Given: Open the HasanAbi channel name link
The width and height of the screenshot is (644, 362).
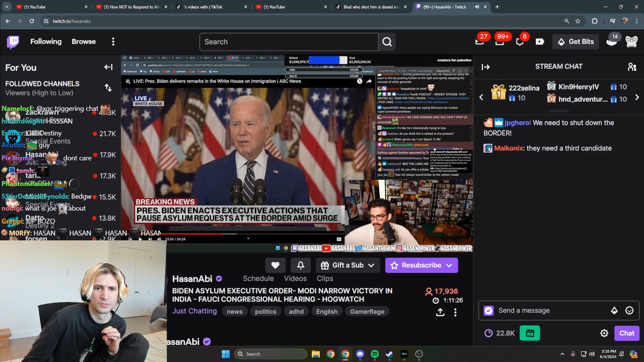Looking at the screenshot, I should pos(192,279).
